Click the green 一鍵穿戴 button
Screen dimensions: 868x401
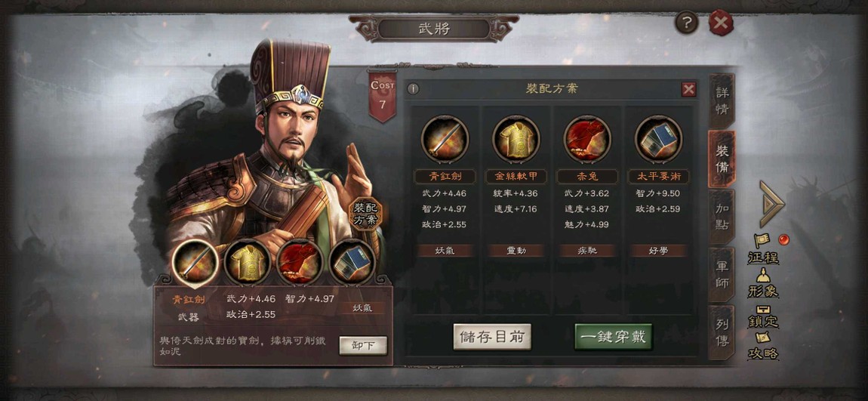(614, 338)
